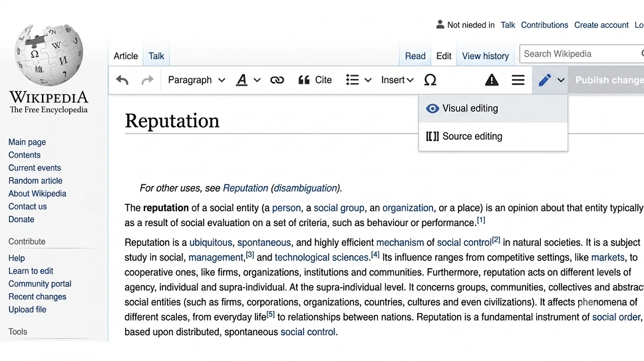
Task: Follow the social order link
Action: tap(617, 317)
